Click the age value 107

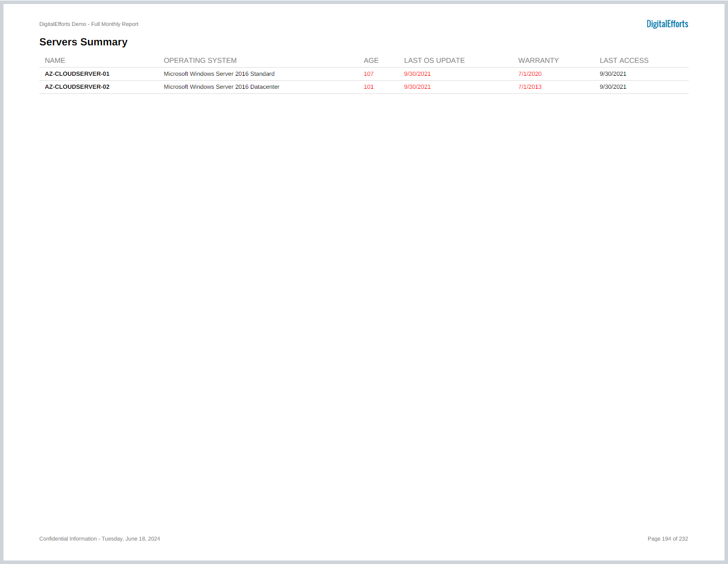click(x=368, y=74)
